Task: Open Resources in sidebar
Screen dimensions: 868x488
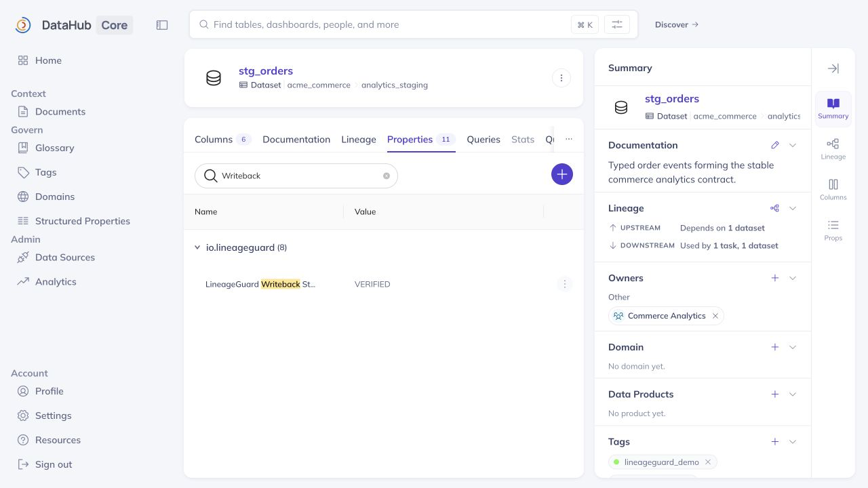Action: [x=58, y=440]
